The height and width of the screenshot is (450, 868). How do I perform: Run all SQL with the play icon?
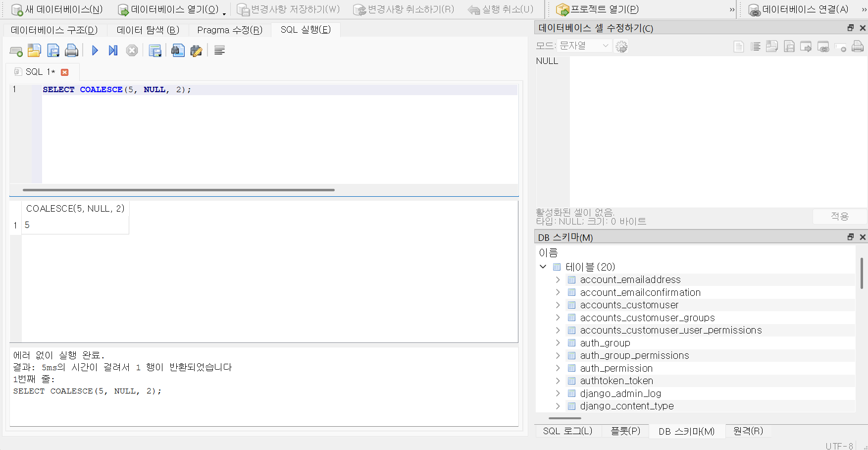[95, 51]
